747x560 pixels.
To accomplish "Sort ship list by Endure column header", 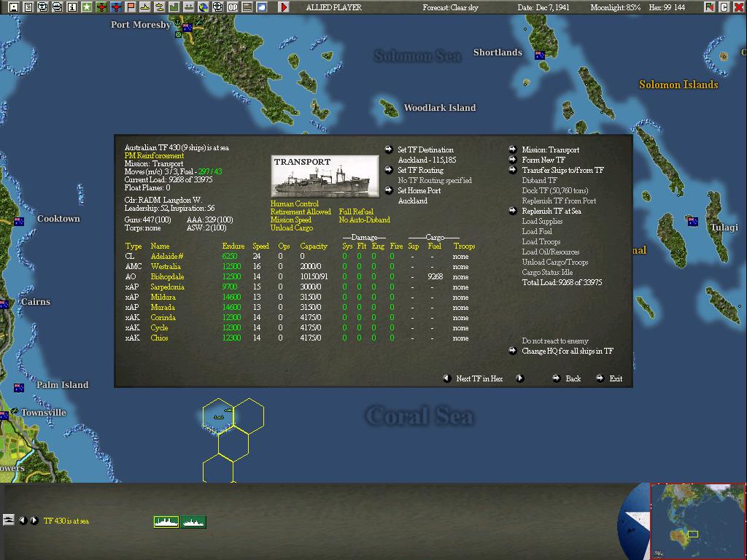I will click(x=233, y=246).
